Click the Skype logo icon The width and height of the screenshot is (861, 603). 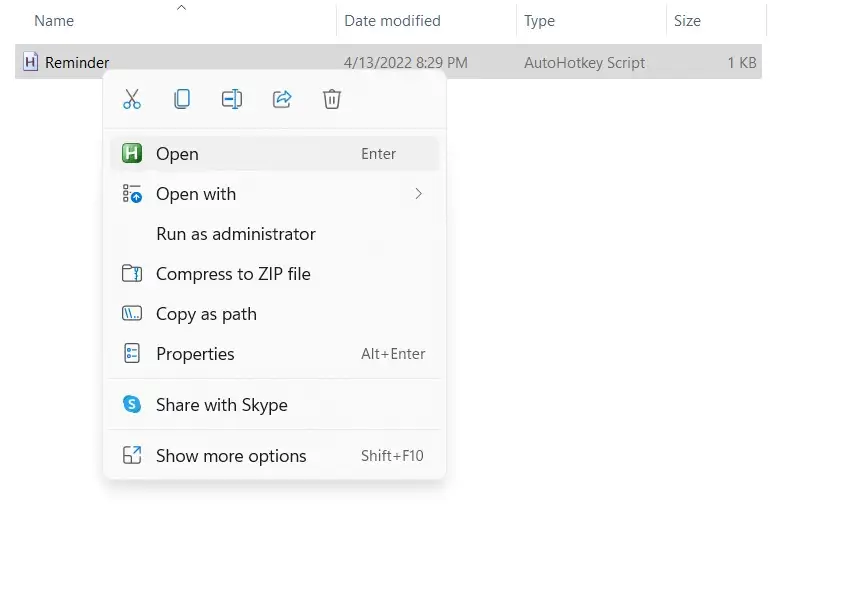coord(132,405)
